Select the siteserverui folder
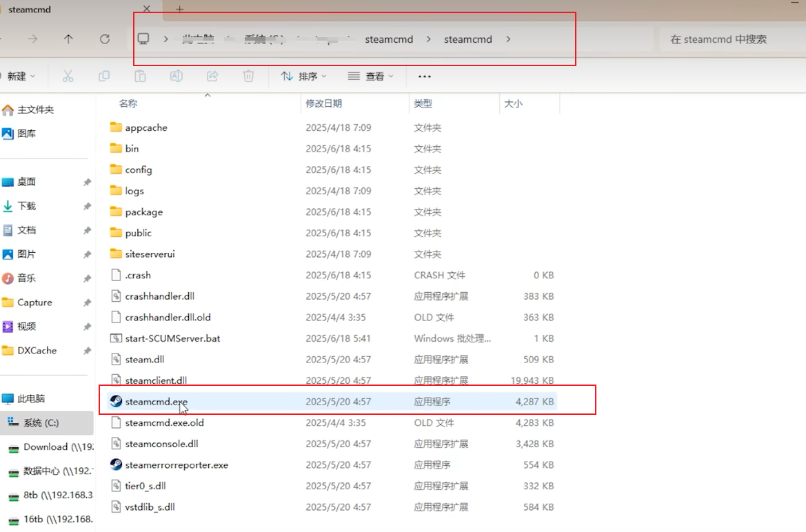Screen dimensions: 806x532 [332, 254]
